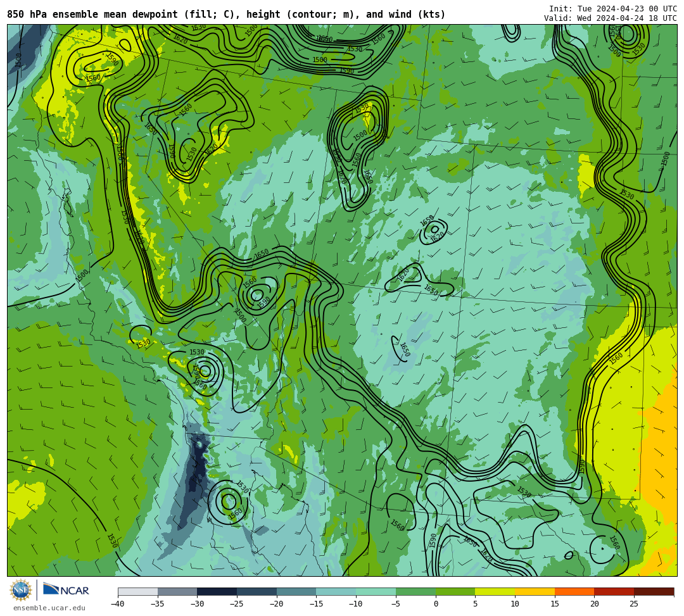The height and width of the screenshot is (616, 684).
Task: Click the -5 colorbar tick label
Action: click(x=396, y=604)
